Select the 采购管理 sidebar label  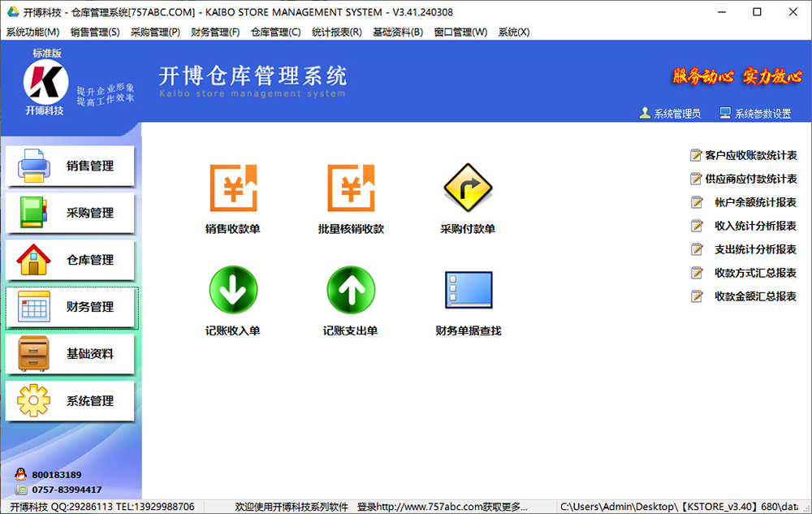coord(90,213)
